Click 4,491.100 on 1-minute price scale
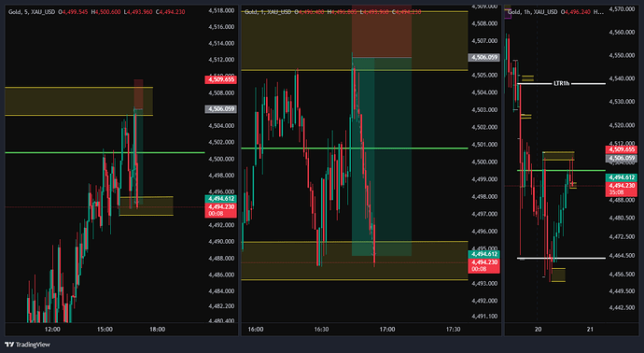The width and height of the screenshot is (644, 353). pos(484,316)
